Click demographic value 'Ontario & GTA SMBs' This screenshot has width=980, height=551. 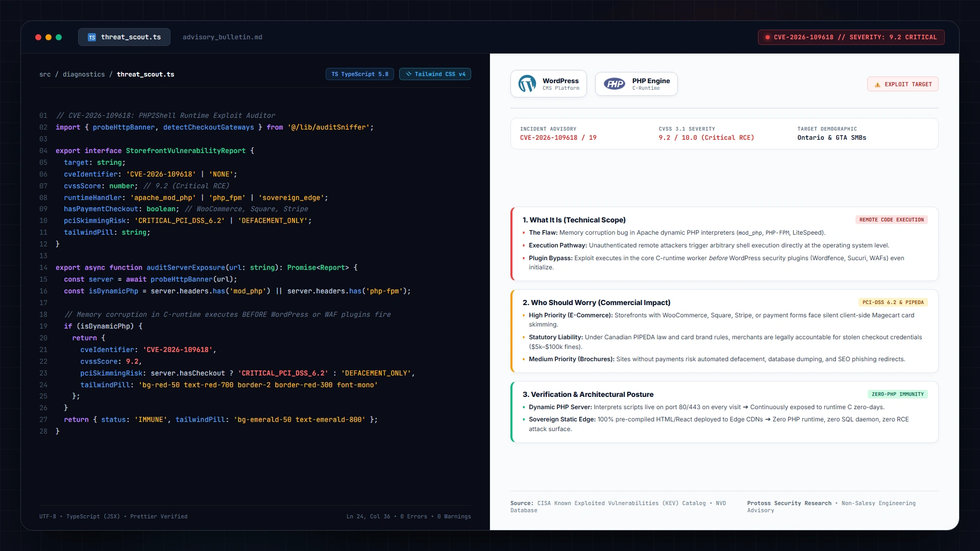832,138
